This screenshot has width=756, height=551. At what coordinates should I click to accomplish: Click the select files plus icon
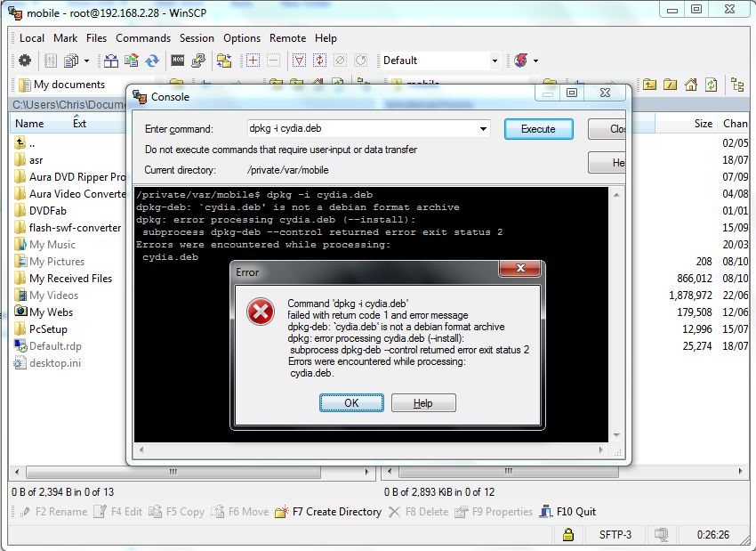253,61
